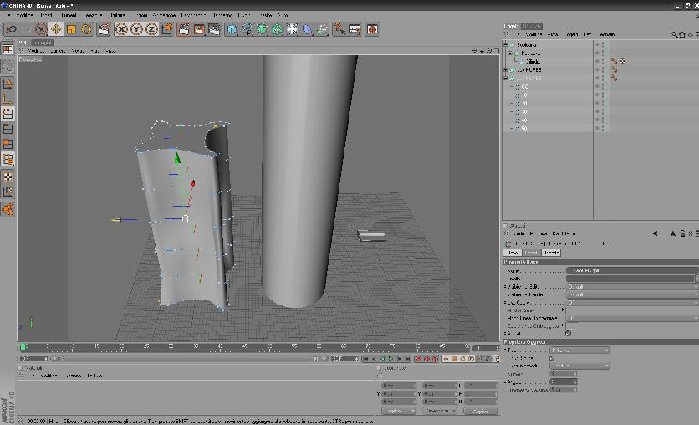Enable the Object Axis tool
Viewport: 699px width, 425px height.
pyautogui.click(x=8, y=99)
